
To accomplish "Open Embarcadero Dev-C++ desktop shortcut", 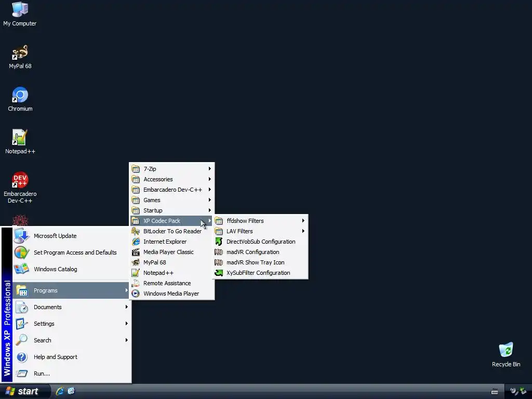I will (x=20, y=188).
